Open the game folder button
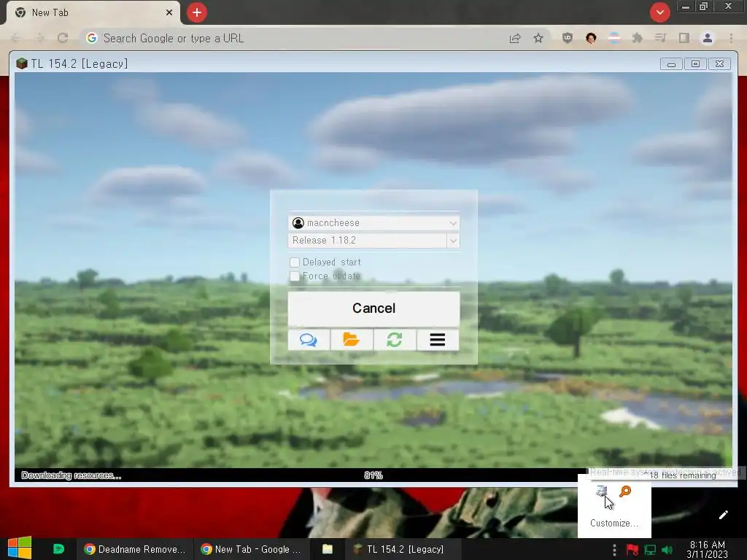This screenshot has height=560, width=747. coord(351,340)
